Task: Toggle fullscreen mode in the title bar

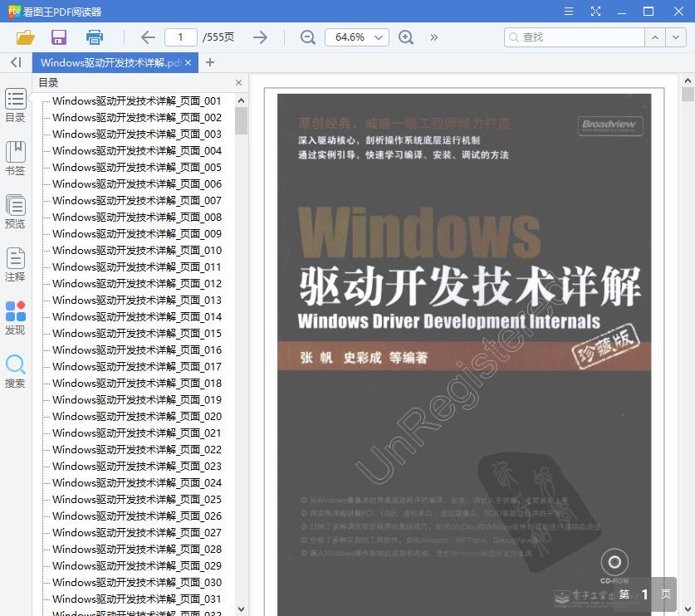Action: 595,12
